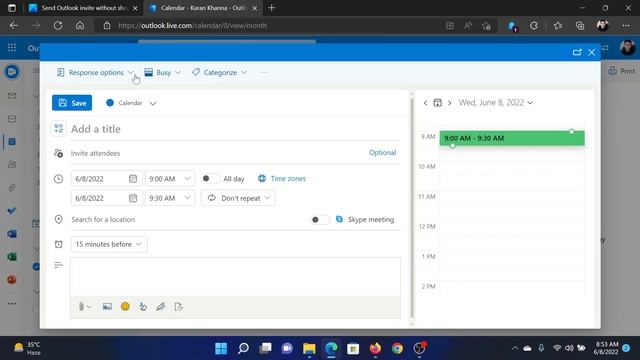The width and height of the screenshot is (640, 360).
Task: Click the show formatting options icon
Action: pos(143,307)
